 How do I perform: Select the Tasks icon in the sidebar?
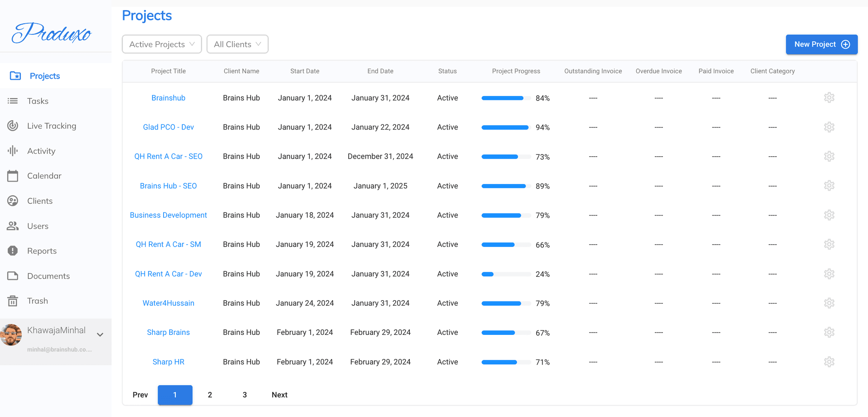coord(13,101)
